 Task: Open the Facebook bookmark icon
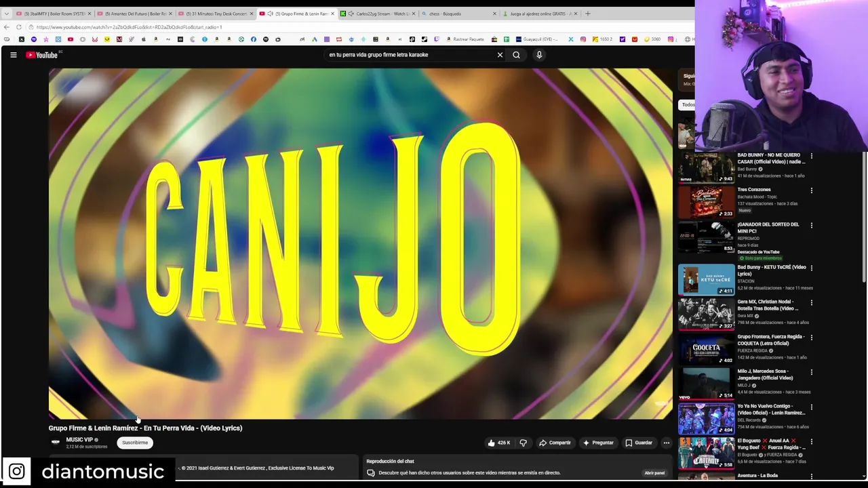click(253, 39)
